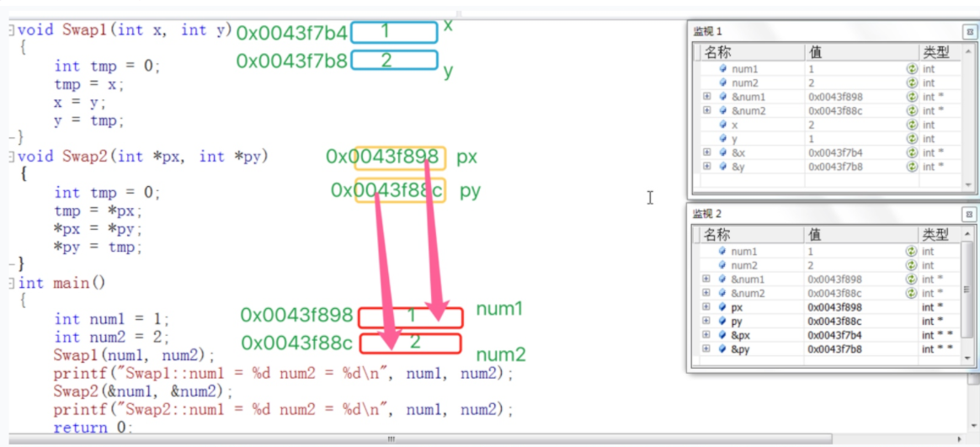Expand &px in 监视 2
The width and height of the screenshot is (980, 447).
point(707,335)
